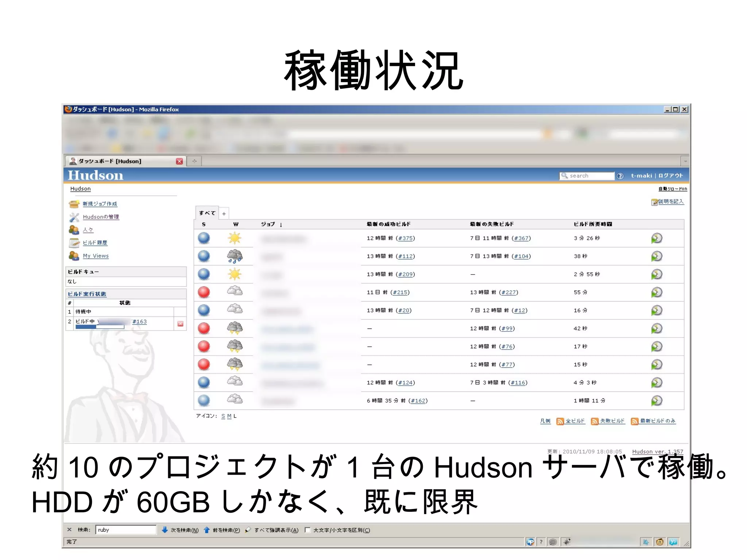The height and width of the screenshot is (560, 747).
Task: Schedule a build for the job with build #112
Action: [657, 256]
